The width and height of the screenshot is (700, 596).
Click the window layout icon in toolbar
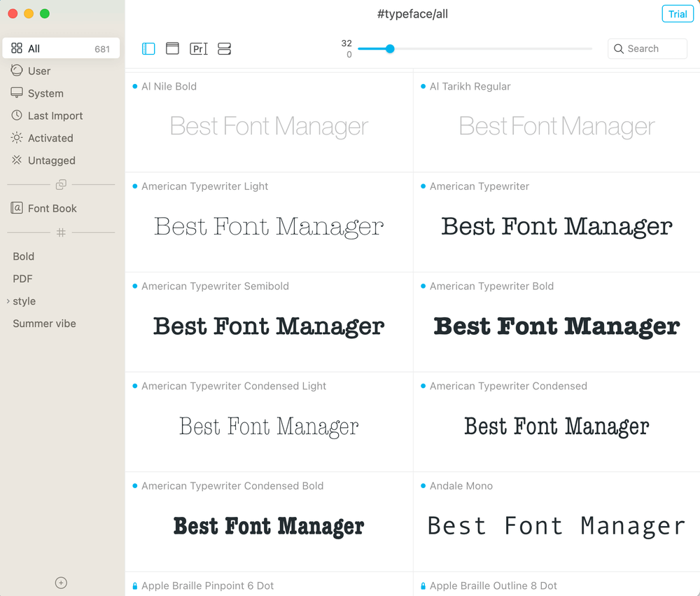[x=172, y=48]
